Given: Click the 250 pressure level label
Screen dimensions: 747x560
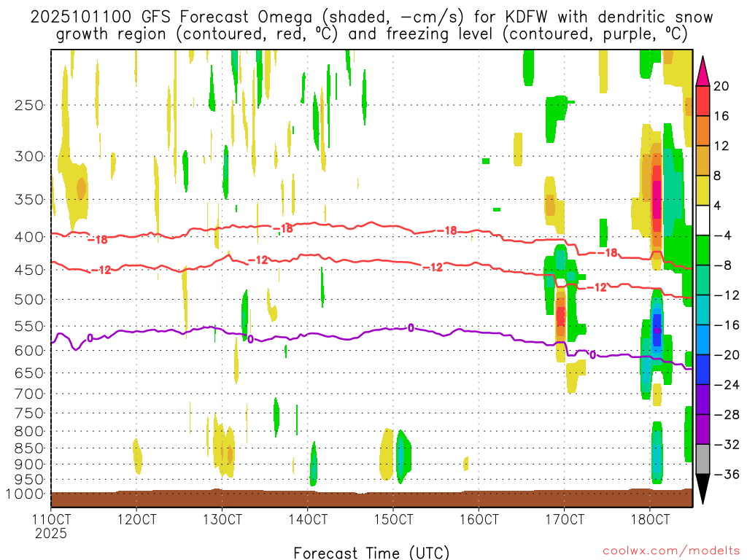Looking at the screenshot, I should [x=29, y=105].
